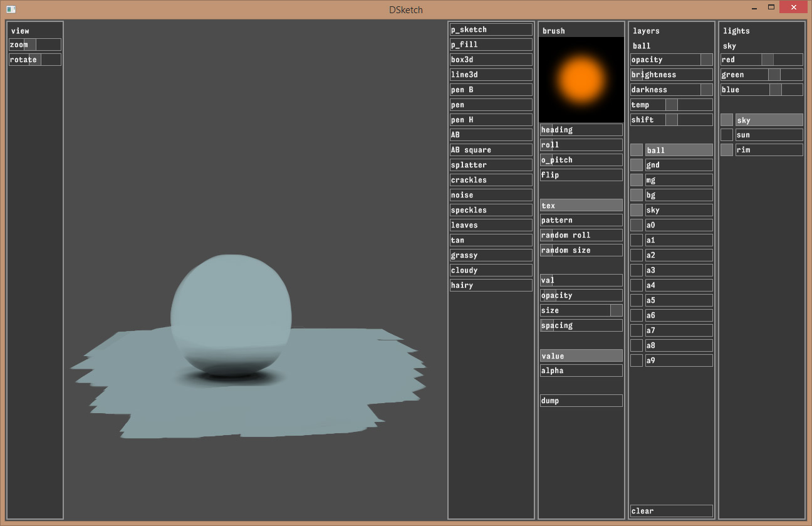Adjust the zoom slider in view panel

click(x=35, y=45)
